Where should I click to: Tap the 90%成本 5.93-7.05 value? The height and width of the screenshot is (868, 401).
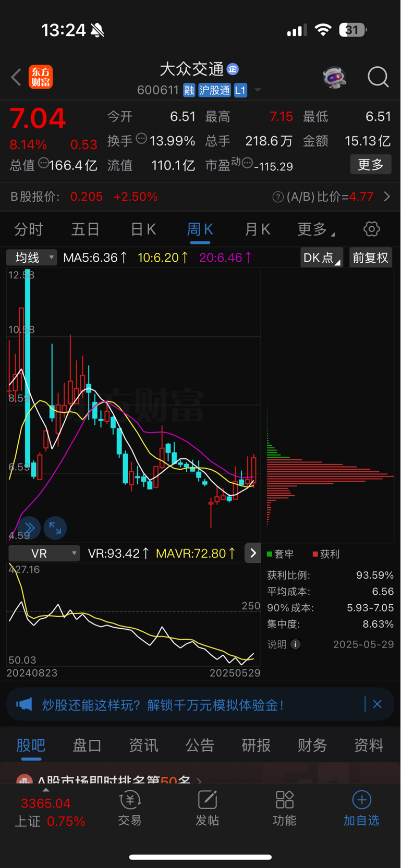(x=370, y=608)
